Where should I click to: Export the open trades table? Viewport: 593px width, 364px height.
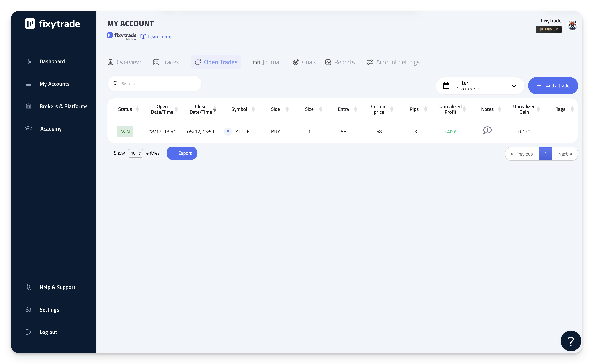[x=181, y=153]
